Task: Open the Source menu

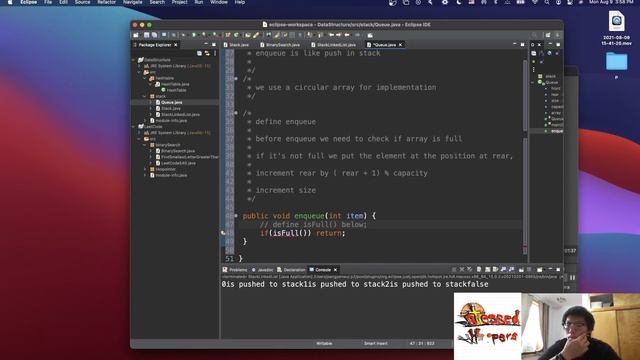Action: click(x=82, y=2)
